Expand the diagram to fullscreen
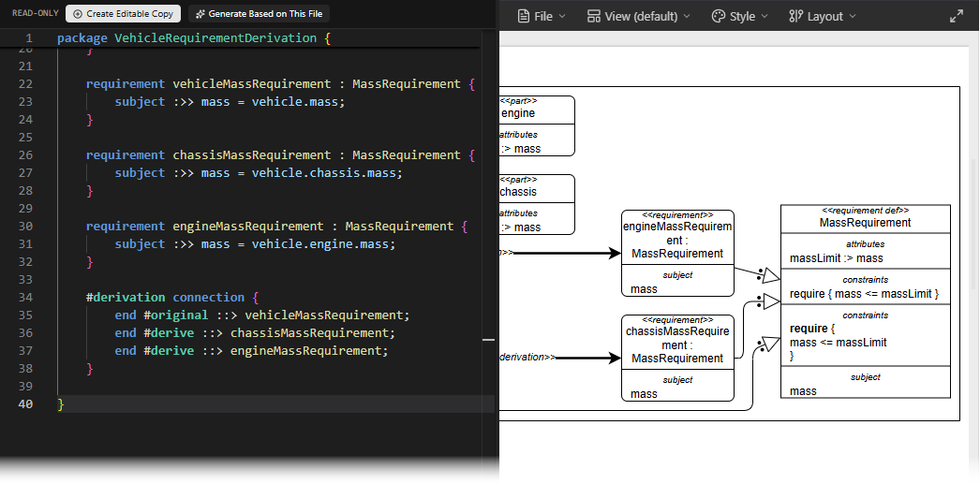 click(956, 16)
